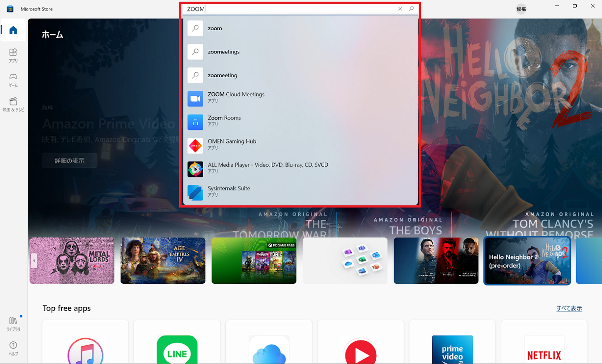Open the Hello Neighbor 2 pre-order thumbnail
This screenshot has height=364, width=602.
(527, 261)
